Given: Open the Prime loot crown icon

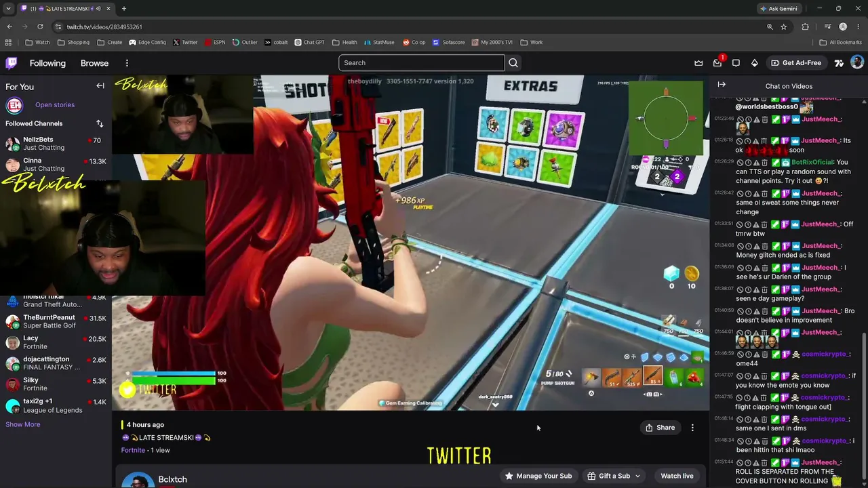Looking at the screenshot, I should click(x=698, y=63).
